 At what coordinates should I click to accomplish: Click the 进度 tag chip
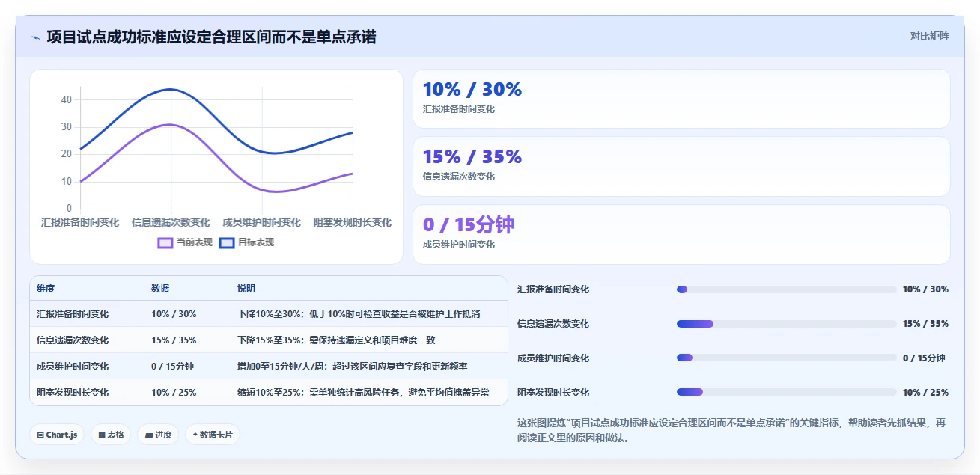point(158,435)
